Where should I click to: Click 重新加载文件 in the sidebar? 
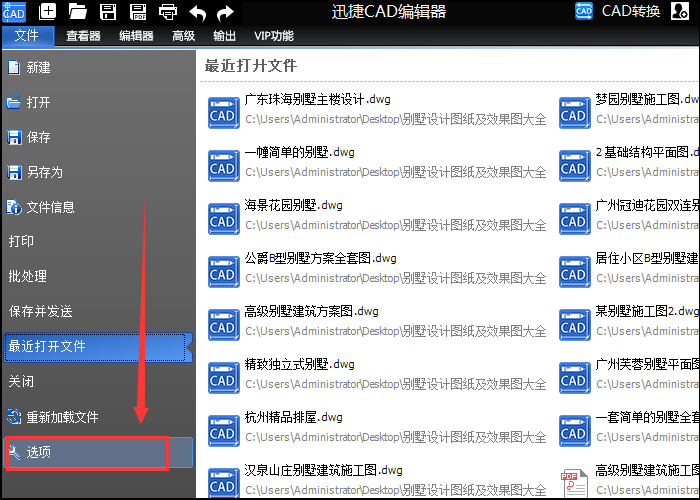pos(62,417)
